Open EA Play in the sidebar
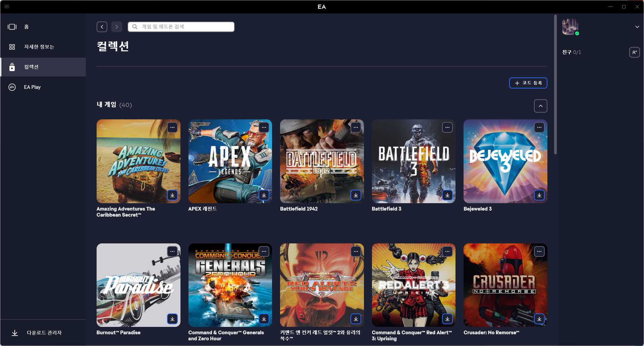The image size is (644, 346). pos(43,87)
